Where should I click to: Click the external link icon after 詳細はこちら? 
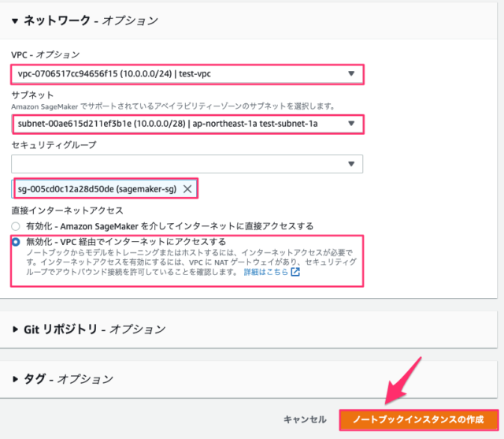(x=295, y=272)
